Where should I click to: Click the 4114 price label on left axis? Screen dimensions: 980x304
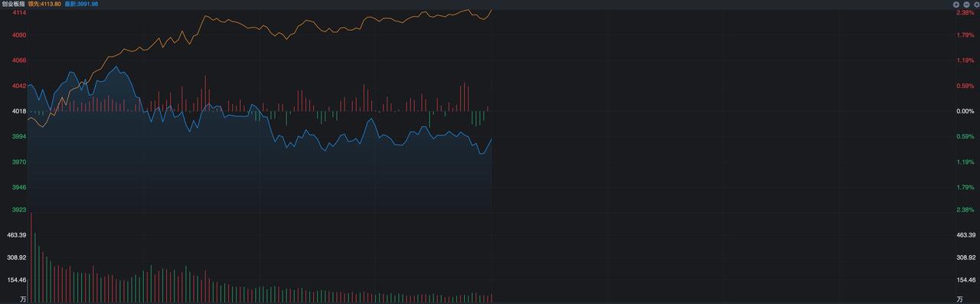19,12
